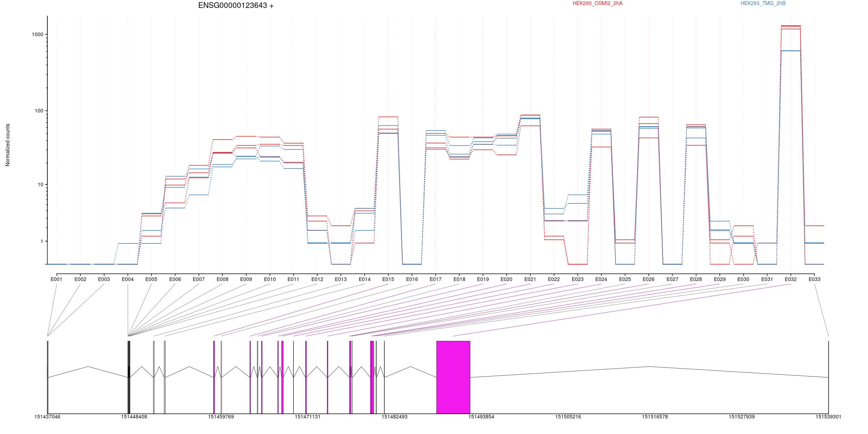Image resolution: width=868 pixels, height=434 pixels.
Task: Click exon bin label E014
Action: click(x=365, y=279)
